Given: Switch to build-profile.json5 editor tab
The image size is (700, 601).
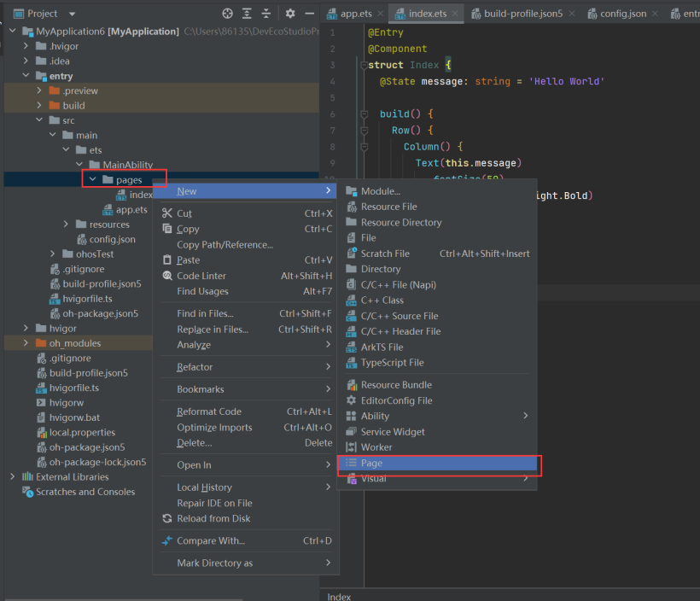Looking at the screenshot, I should coord(522,14).
